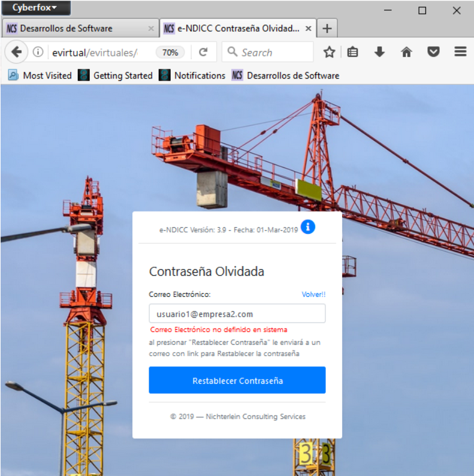This screenshot has width=474, height=476.
Task: Open the downloads arrow icon
Action: click(x=379, y=52)
